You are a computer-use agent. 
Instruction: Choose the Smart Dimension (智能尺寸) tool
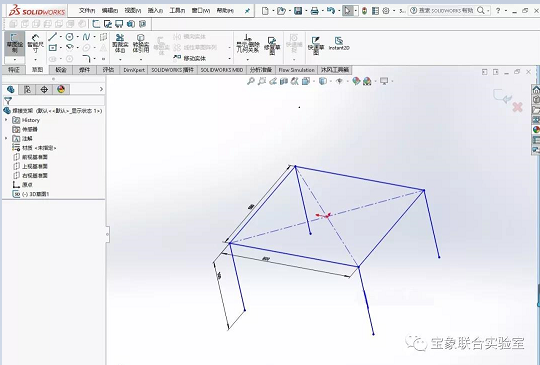tap(35, 44)
